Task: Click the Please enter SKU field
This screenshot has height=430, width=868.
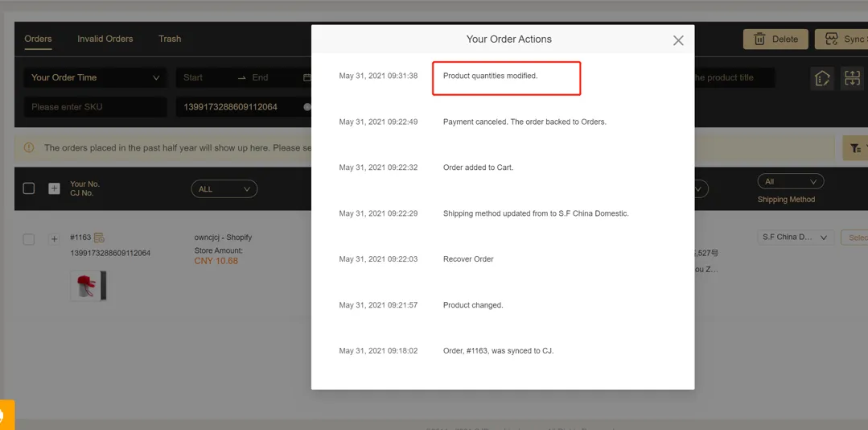Action: click(x=95, y=107)
